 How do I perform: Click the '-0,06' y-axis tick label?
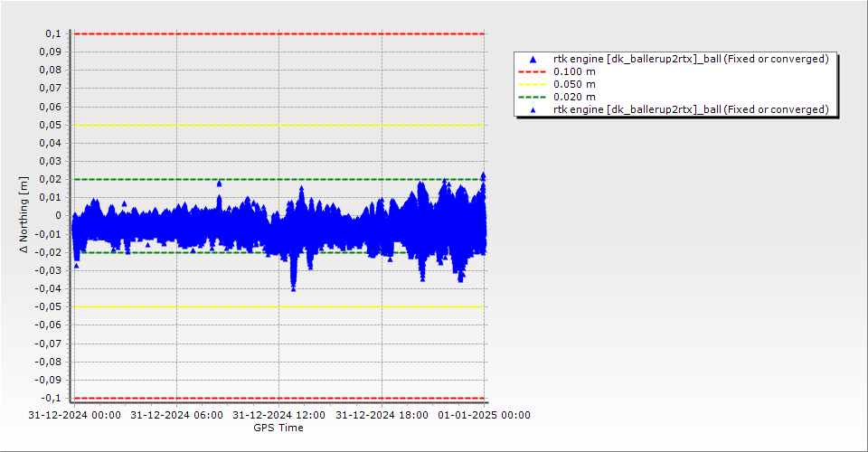click(x=48, y=325)
